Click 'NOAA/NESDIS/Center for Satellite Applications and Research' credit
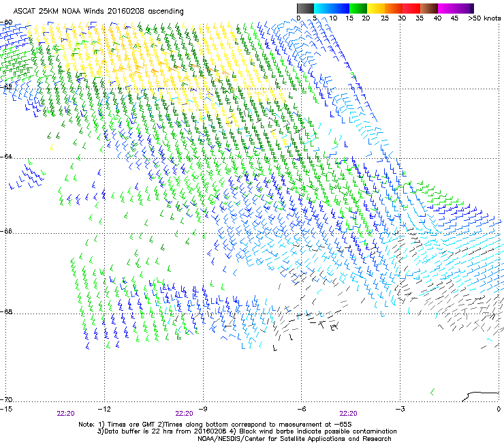504x443 pixels. point(294,439)
